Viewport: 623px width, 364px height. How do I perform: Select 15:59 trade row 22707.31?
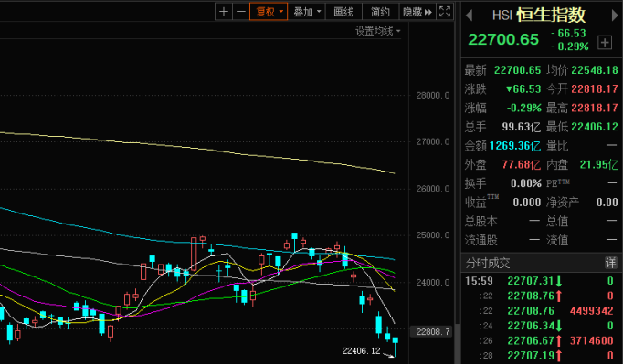pyautogui.click(x=541, y=281)
